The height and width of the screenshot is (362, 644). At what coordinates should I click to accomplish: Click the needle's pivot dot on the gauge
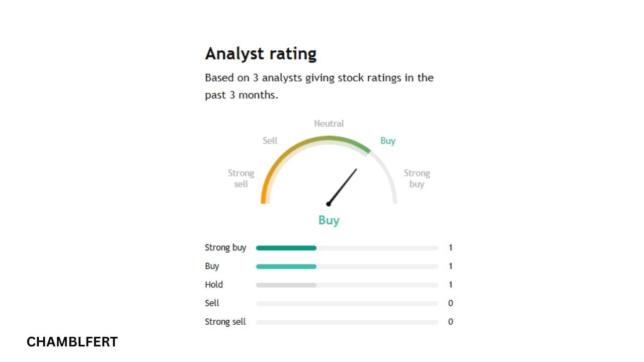point(329,204)
